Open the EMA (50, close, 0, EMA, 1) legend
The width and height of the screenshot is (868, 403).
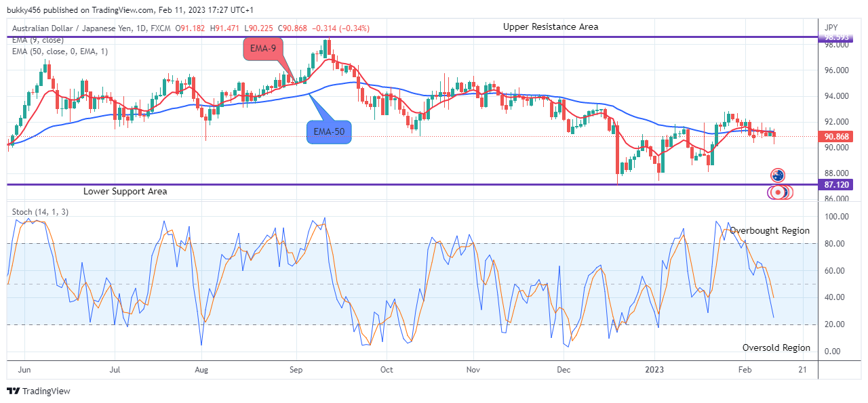coord(60,51)
